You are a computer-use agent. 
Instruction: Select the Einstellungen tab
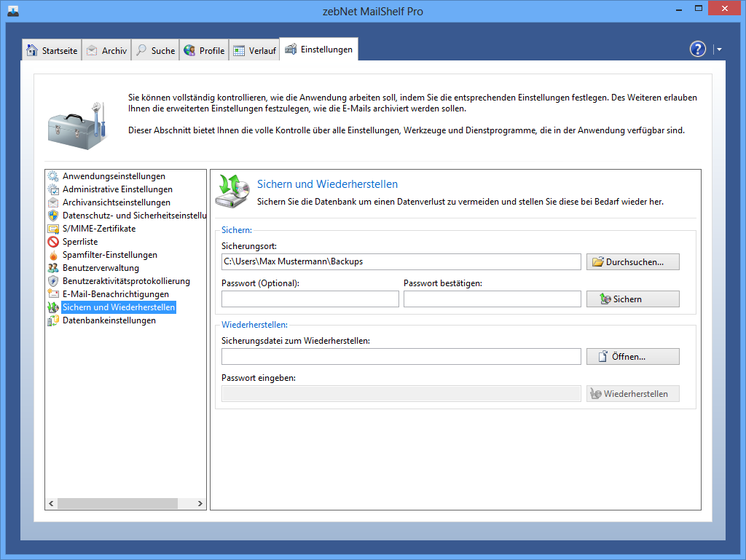(x=319, y=49)
